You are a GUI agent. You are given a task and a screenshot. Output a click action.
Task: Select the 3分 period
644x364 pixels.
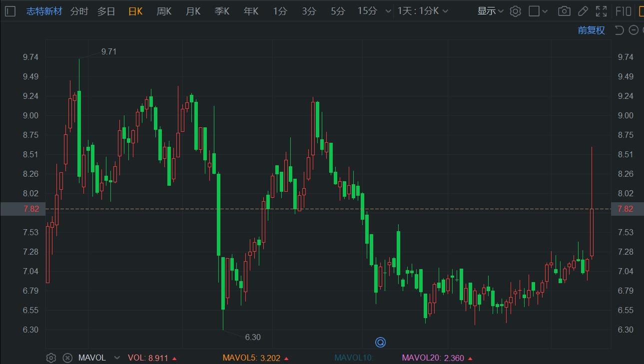309,11
